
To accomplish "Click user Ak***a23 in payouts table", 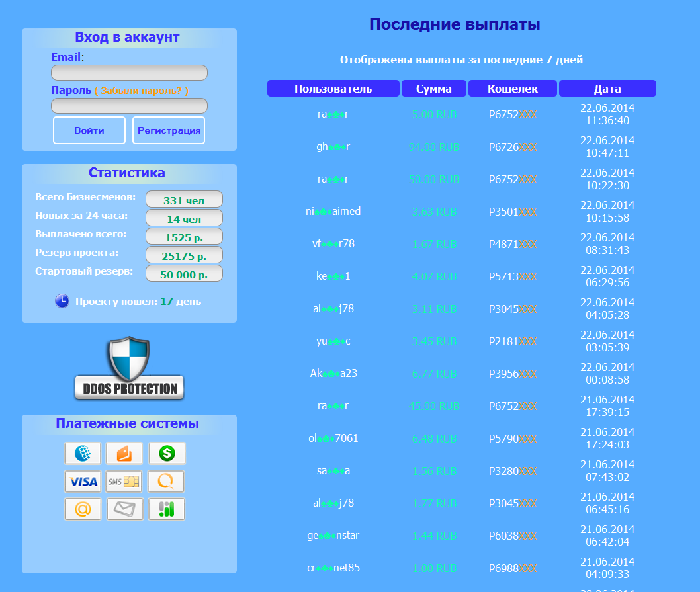I will 333,373.
